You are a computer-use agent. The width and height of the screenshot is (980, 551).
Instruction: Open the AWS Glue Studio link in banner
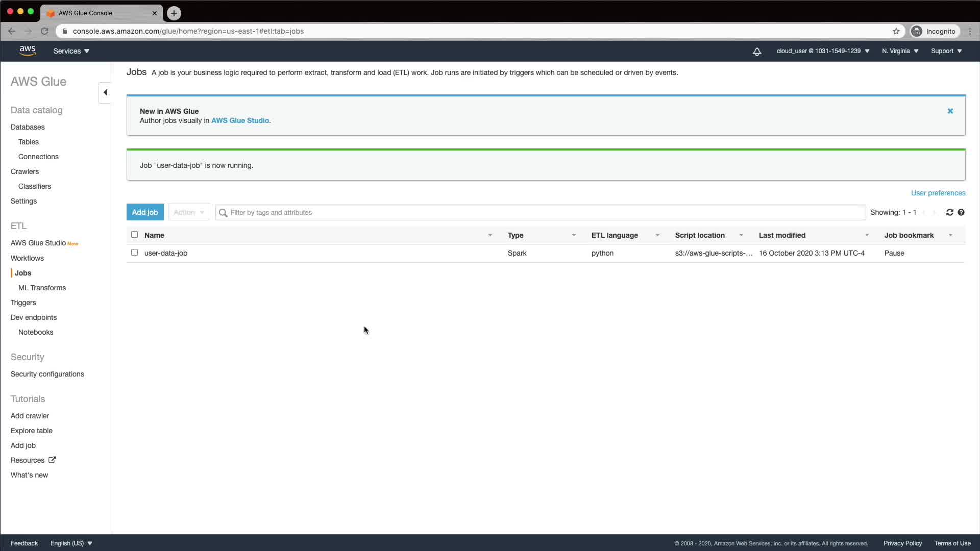click(240, 120)
